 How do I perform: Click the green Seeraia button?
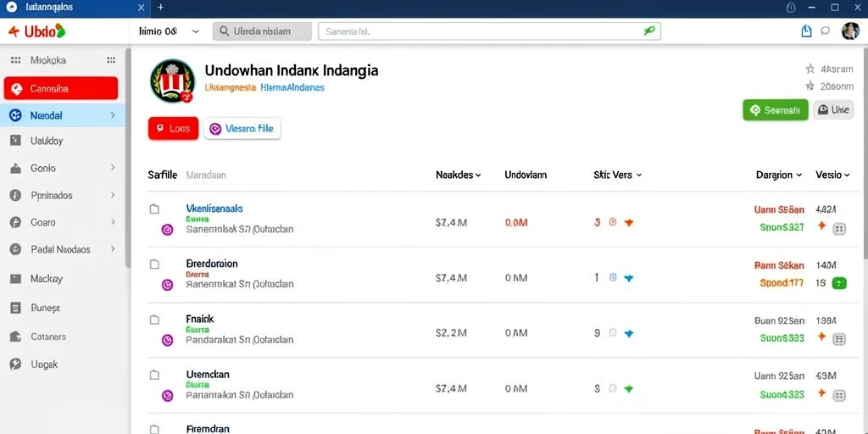(775, 110)
